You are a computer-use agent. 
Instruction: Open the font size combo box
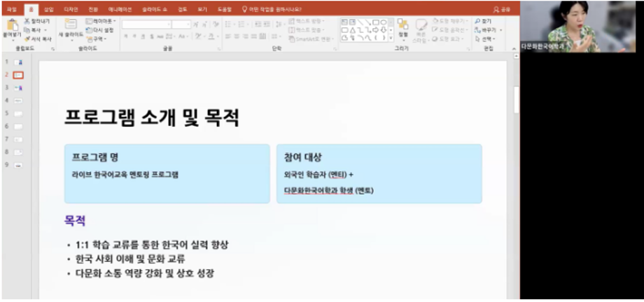point(181,25)
